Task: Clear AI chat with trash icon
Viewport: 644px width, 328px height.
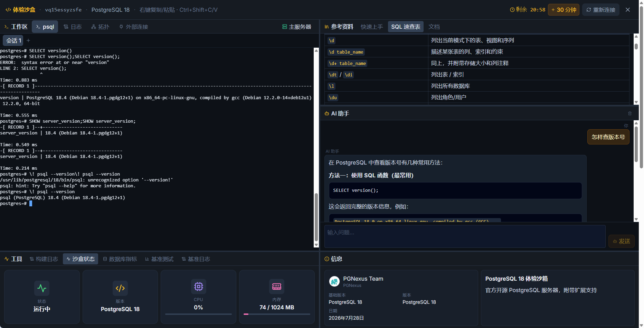Action: pyautogui.click(x=629, y=113)
